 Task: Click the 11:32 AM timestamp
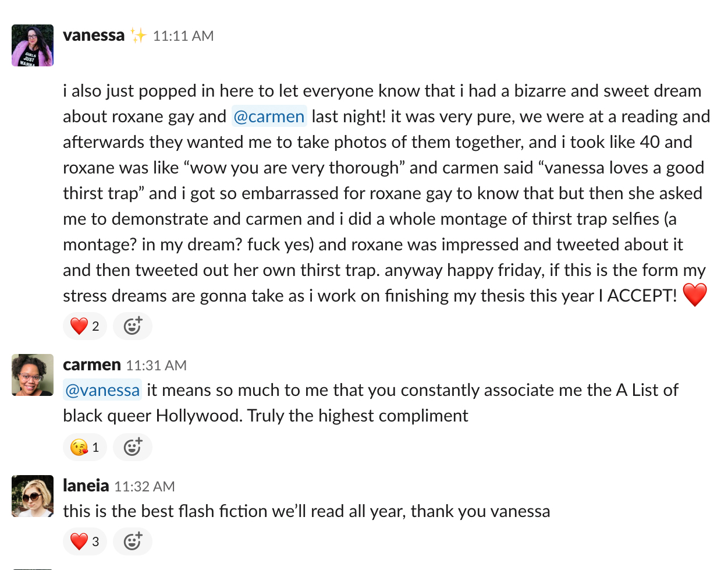pyautogui.click(x=144, y=487)
